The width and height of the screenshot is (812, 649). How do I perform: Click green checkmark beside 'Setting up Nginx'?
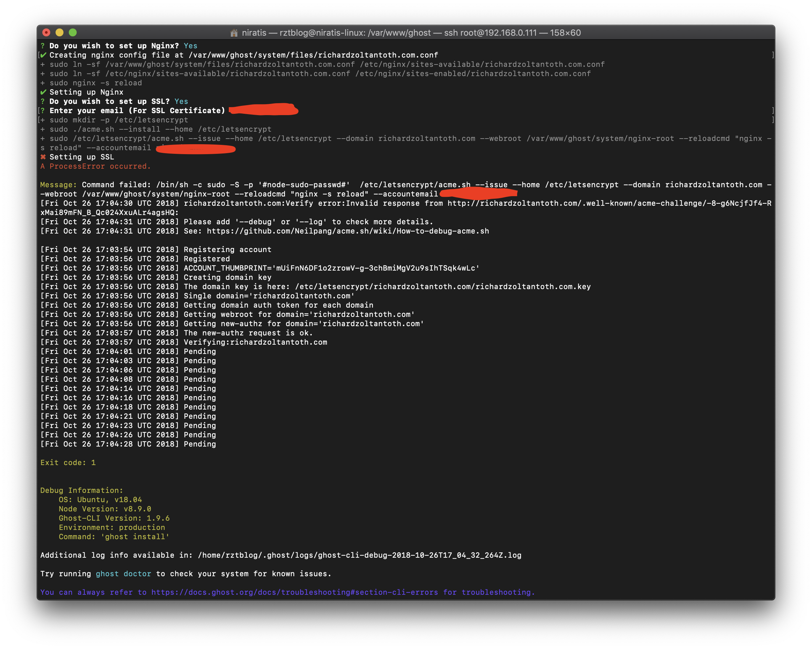(43, 92)
